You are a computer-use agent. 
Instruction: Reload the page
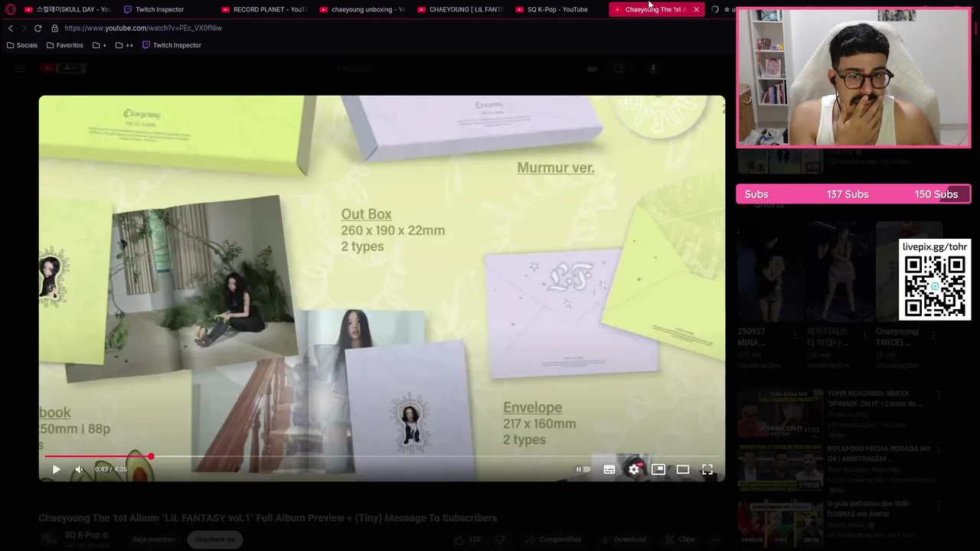[x=38, y=28]
